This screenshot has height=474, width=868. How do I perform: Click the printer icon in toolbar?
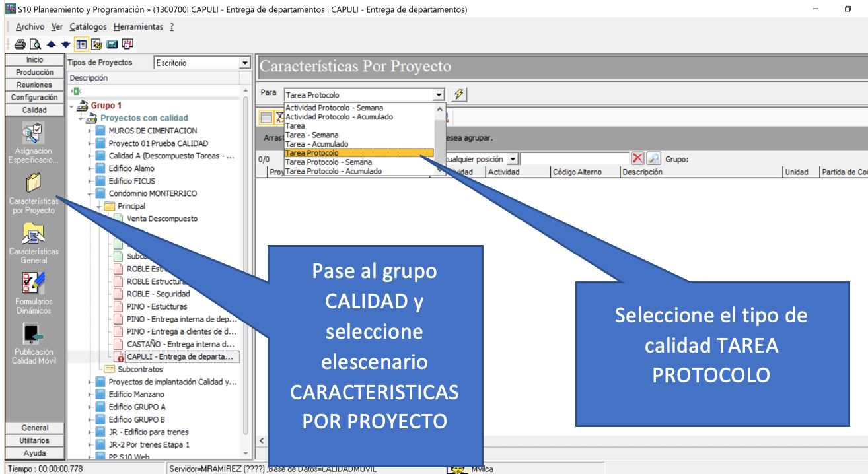pyautogui.click(x=20, y=44)
